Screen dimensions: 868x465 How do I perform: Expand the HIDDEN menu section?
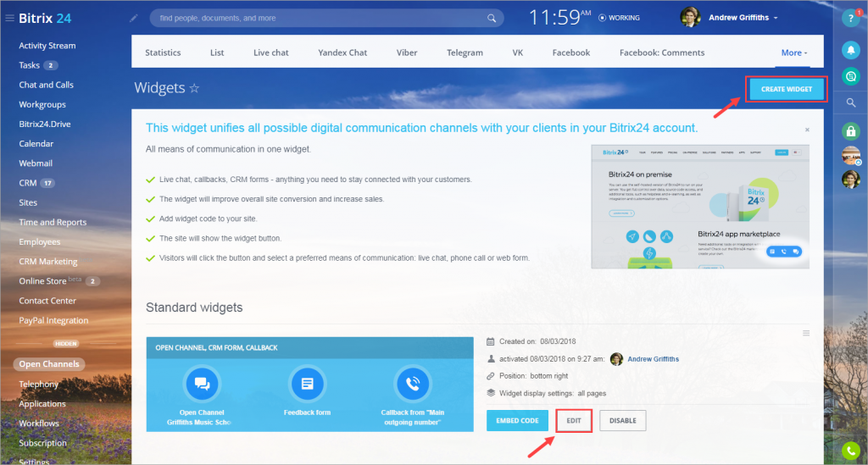65,343
